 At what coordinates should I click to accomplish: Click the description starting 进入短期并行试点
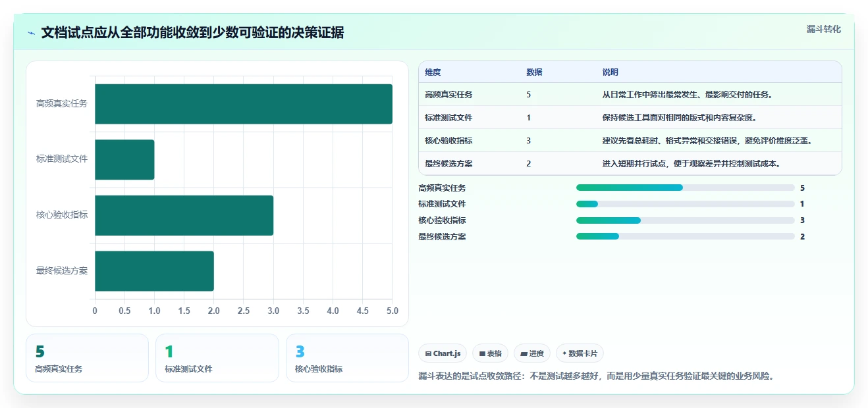pyautogui.click(x=692, y=164)
